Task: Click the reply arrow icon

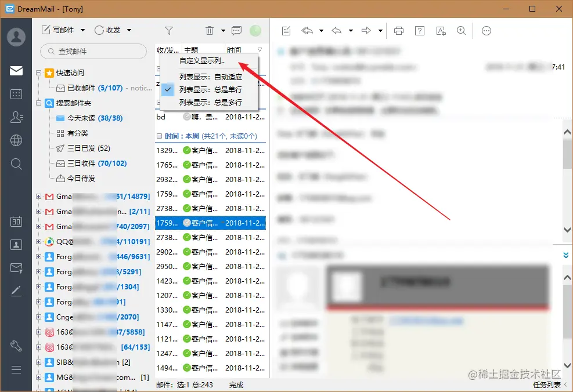Action: [x=337, y=31]
